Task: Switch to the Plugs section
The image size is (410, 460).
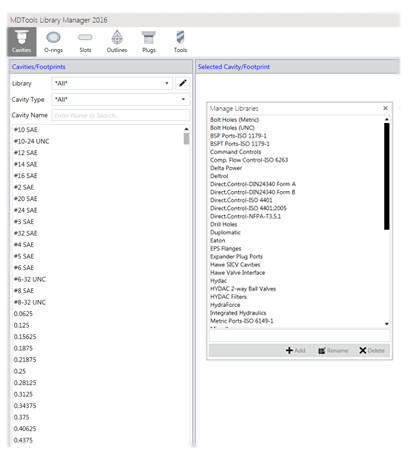Action: click(x=149, y=42)
